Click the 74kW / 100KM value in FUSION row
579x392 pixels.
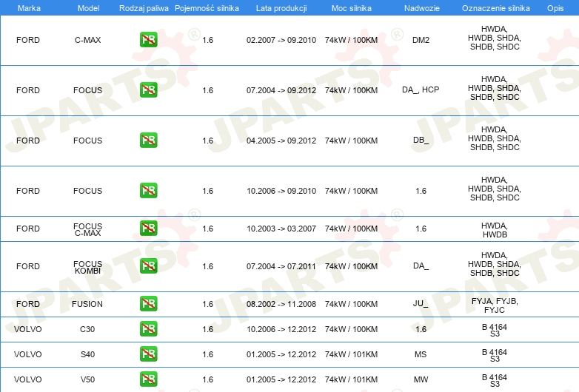[x=351, y=304]
